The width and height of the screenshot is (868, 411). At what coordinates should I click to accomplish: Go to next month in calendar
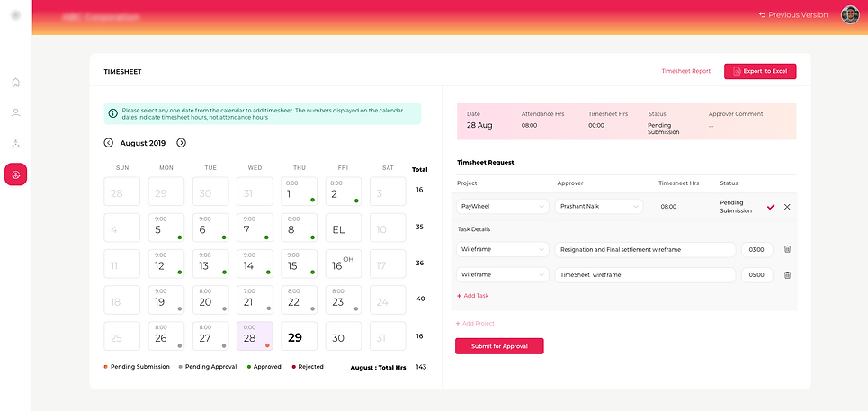point(181,143)
